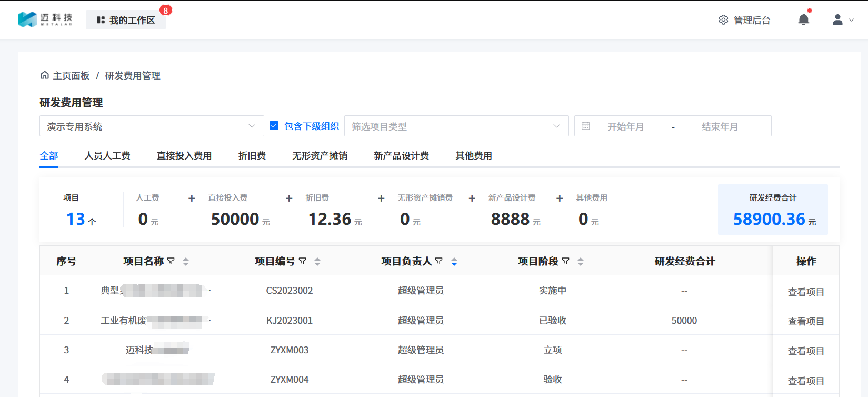This screenshot has height=397, width=868.
Task: Click the calendar icon in date range
Action: point(585,126)
